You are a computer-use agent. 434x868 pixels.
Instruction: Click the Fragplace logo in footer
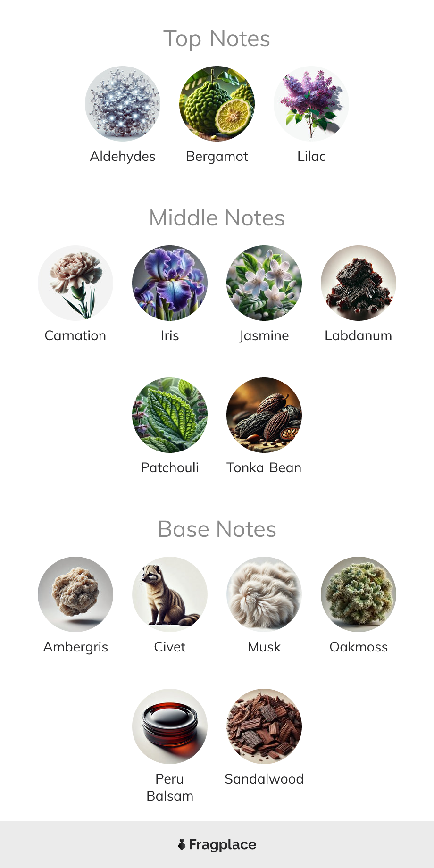click(217, 844)
